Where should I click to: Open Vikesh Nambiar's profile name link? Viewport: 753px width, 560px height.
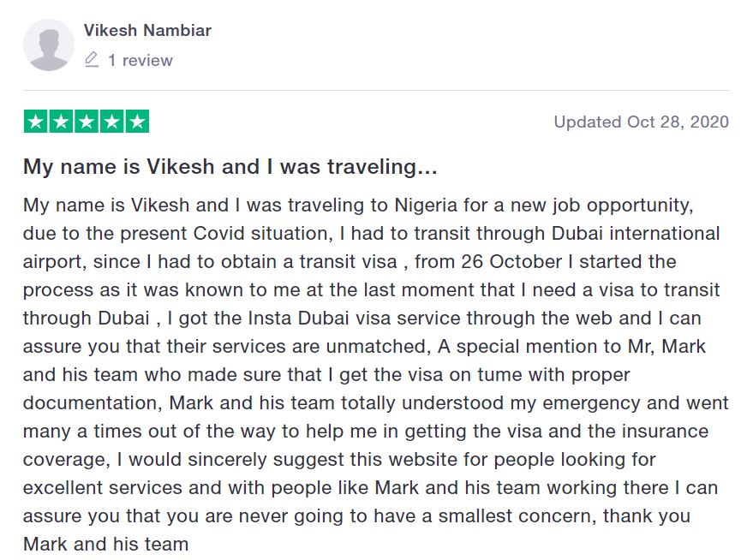tap(147, 30)
